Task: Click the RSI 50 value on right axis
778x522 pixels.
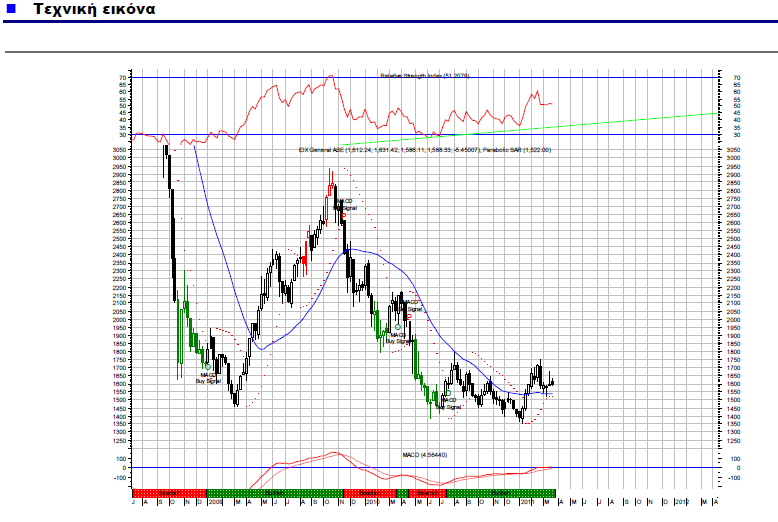Action: coord(737,107)
